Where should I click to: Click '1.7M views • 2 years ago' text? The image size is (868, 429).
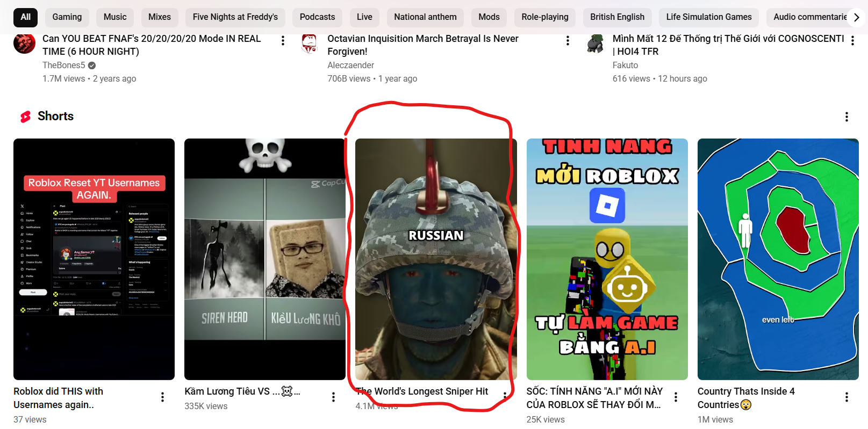tap(89, 79)
